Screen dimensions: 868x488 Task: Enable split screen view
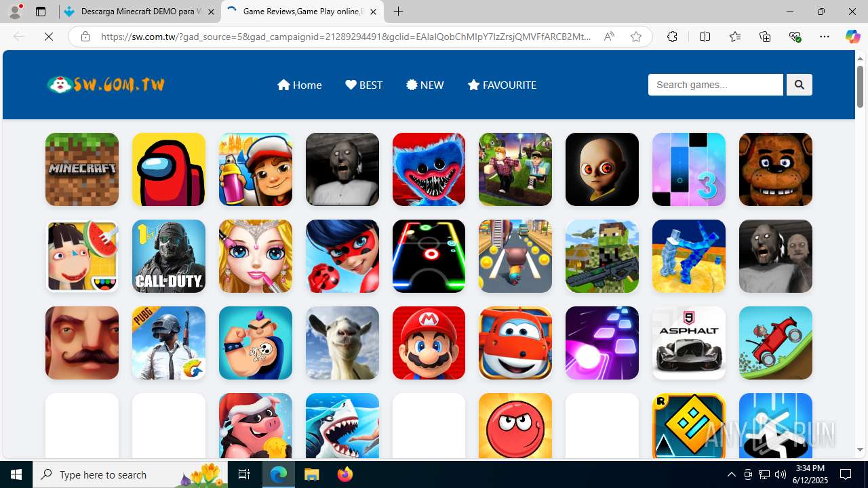pos(705,37)
